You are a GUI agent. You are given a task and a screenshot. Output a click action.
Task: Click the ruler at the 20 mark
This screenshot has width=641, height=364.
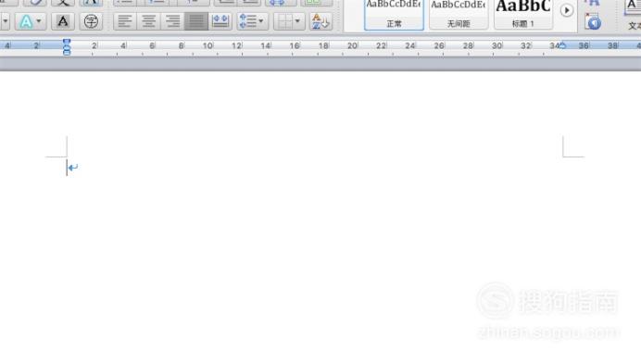(352, 45)
